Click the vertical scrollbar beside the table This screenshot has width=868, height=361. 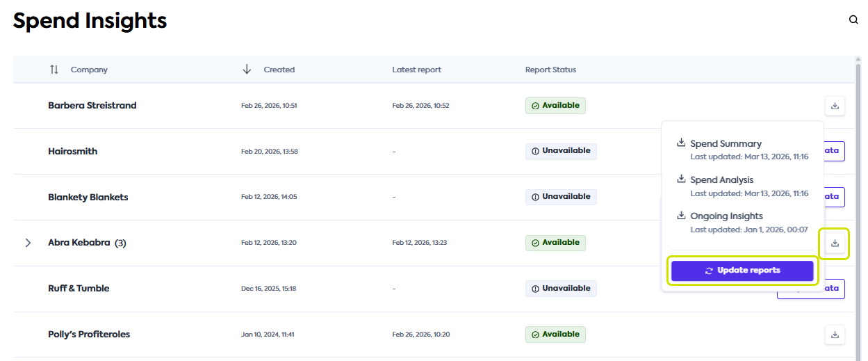click(858, 209)
